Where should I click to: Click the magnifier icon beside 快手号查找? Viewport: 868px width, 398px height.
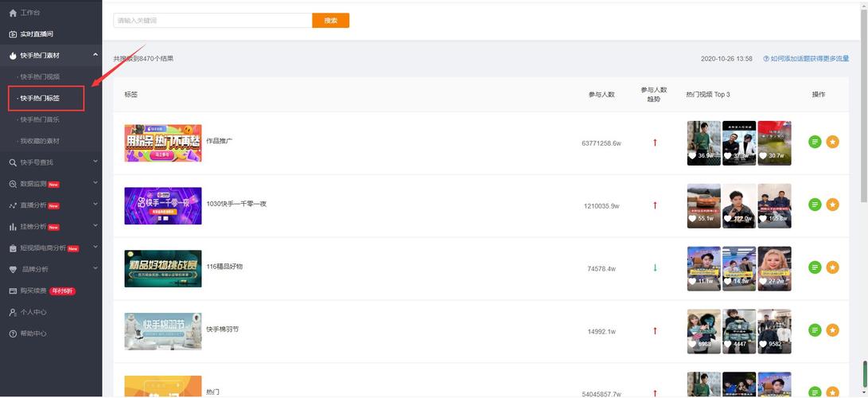coord(13,162)
